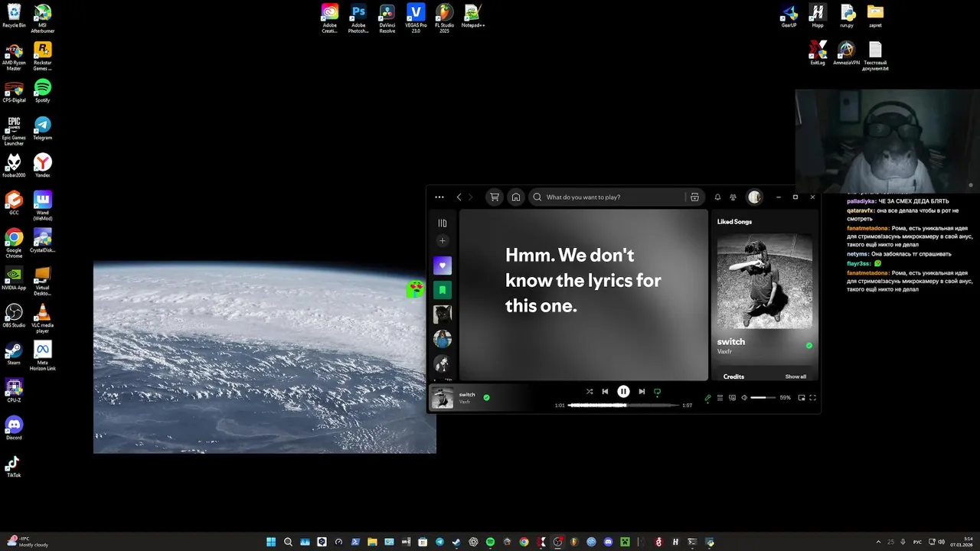Image resolution: width=980 pixels, height=551 pixels.
Task: Select the Telegram desktop icon
Action: click(43, 128)
